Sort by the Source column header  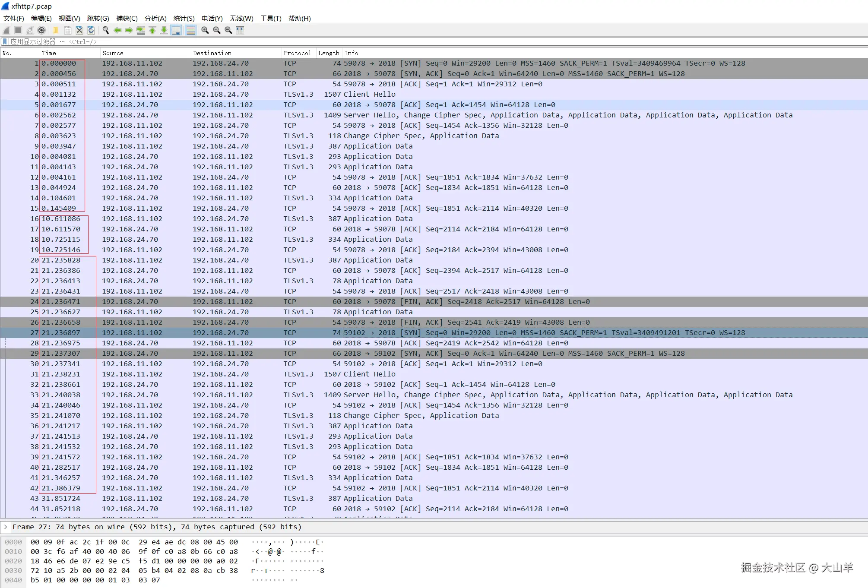click(x=113, y=53)
